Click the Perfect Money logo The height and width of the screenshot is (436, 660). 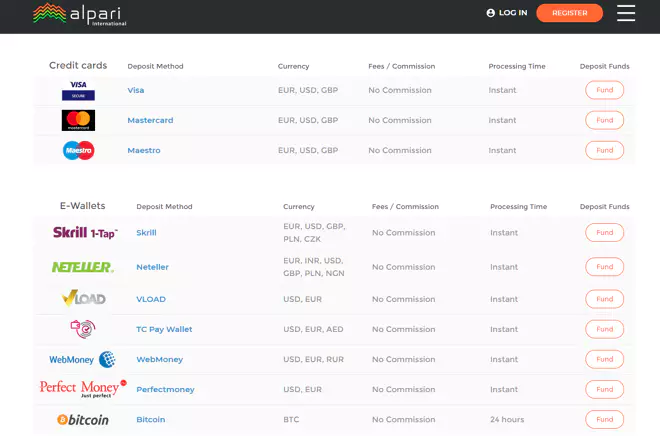[x=83, y=388]
